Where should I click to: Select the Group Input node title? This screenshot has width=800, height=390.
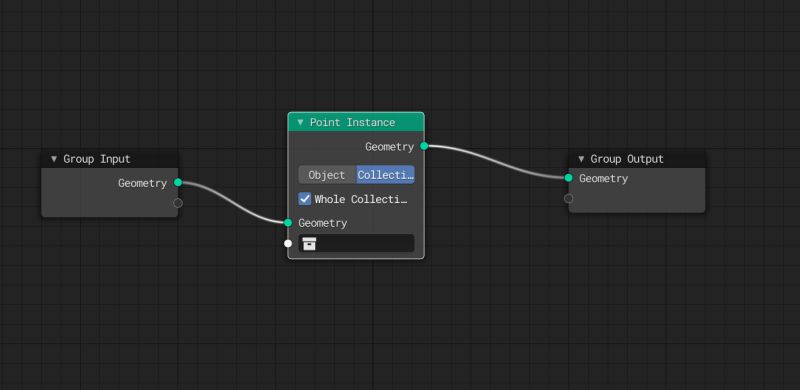click(x=97, y=159)
